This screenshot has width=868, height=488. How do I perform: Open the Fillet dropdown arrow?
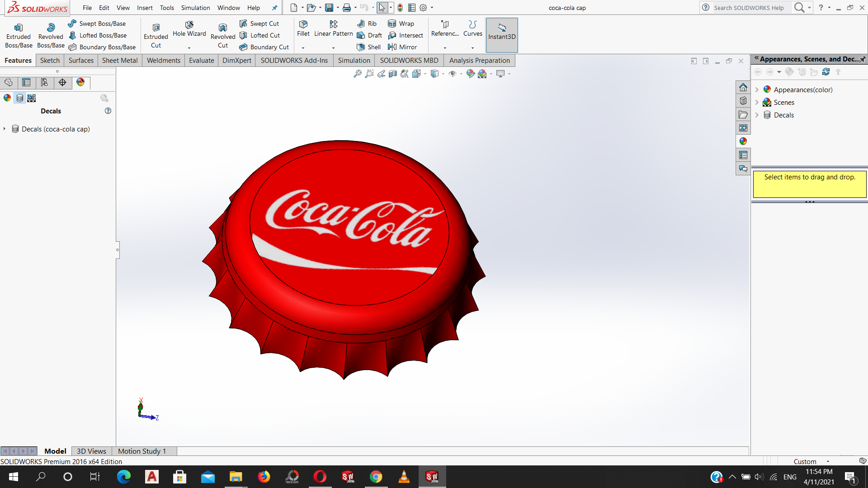coord(303,47)
